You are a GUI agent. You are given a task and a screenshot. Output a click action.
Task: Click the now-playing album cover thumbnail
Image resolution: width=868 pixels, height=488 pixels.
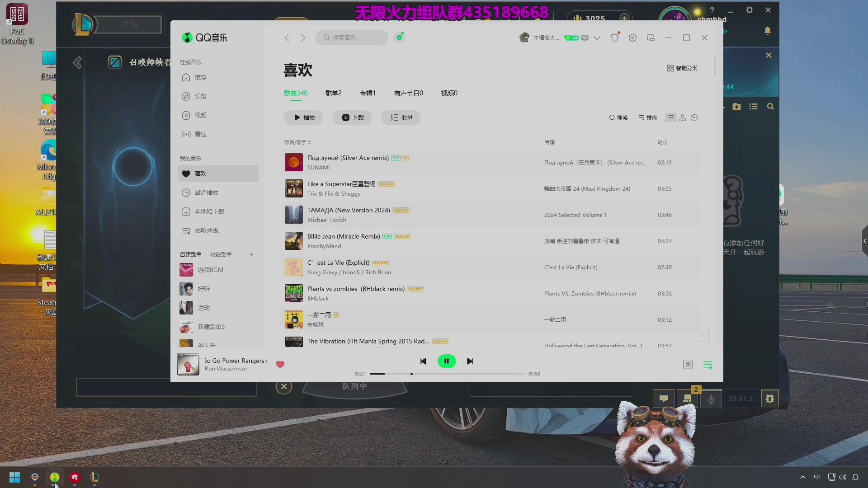pyautogui.click(x=188, y=364)
